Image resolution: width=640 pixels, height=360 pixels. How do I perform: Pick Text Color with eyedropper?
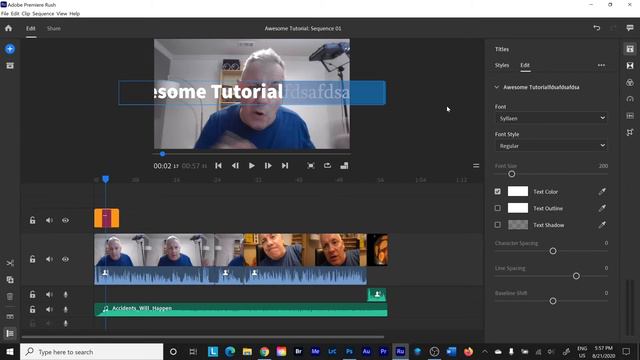(602, 191)
